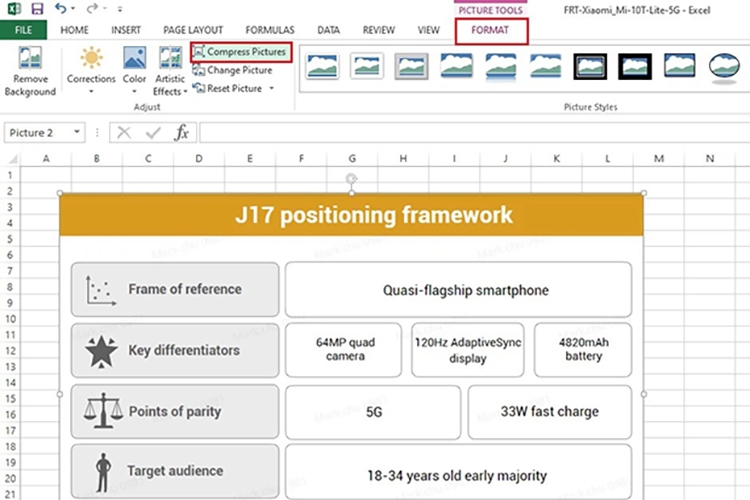The height and width of the screenshot is (500, 750).
Task: Open Customize Quick Access Toolbar dropdown
Action: pos(120,9)
